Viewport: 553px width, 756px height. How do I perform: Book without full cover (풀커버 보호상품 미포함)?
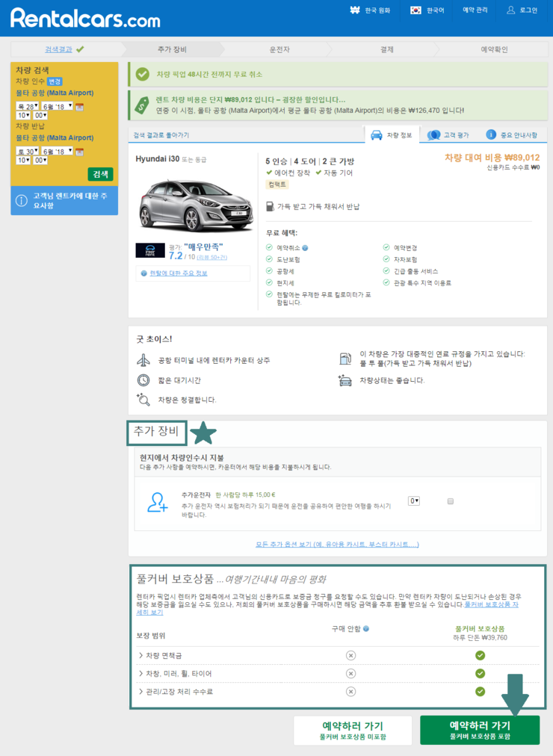coord(353,730)
